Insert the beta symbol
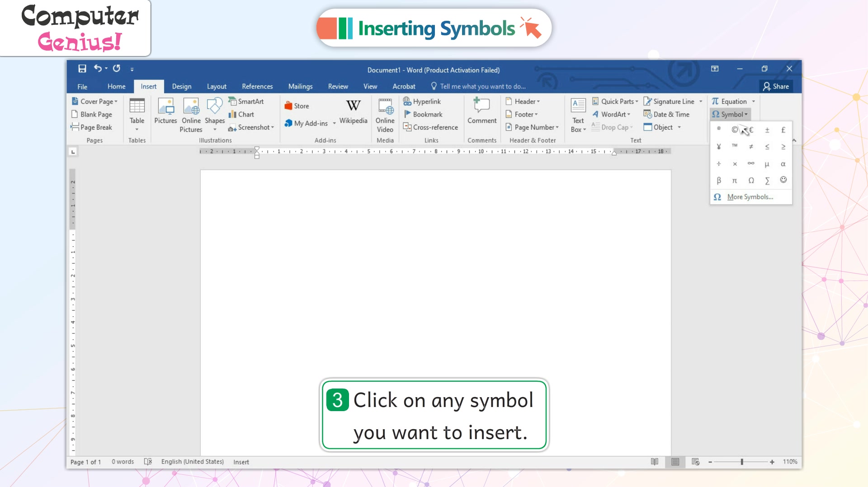Viewport: 868px width, 487px height. (x=719, y=180)
